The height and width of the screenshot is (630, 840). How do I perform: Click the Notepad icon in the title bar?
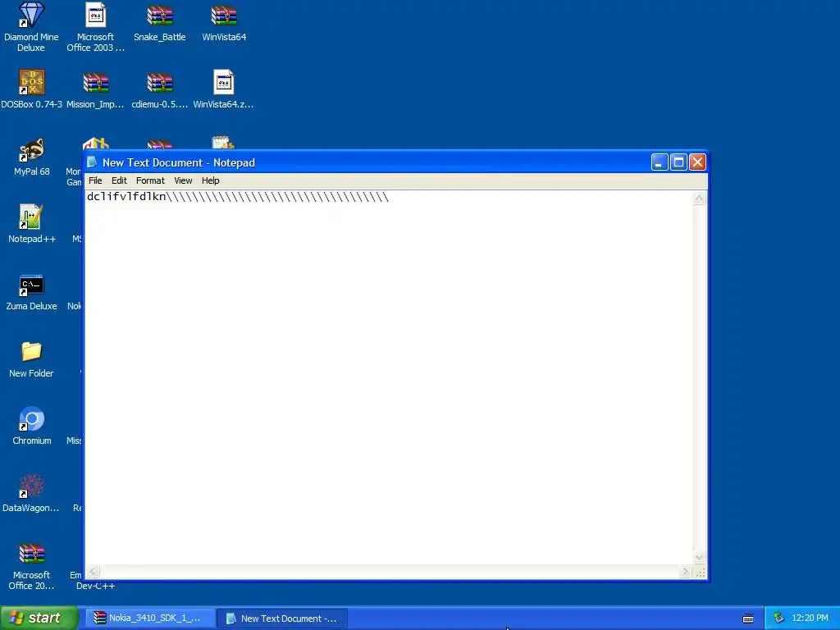(92, 162)
